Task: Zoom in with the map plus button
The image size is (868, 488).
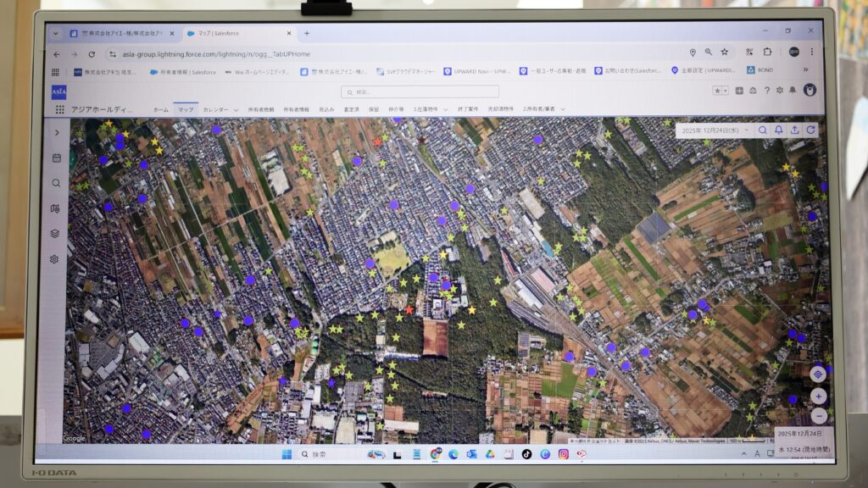Action: pos(818,396)
